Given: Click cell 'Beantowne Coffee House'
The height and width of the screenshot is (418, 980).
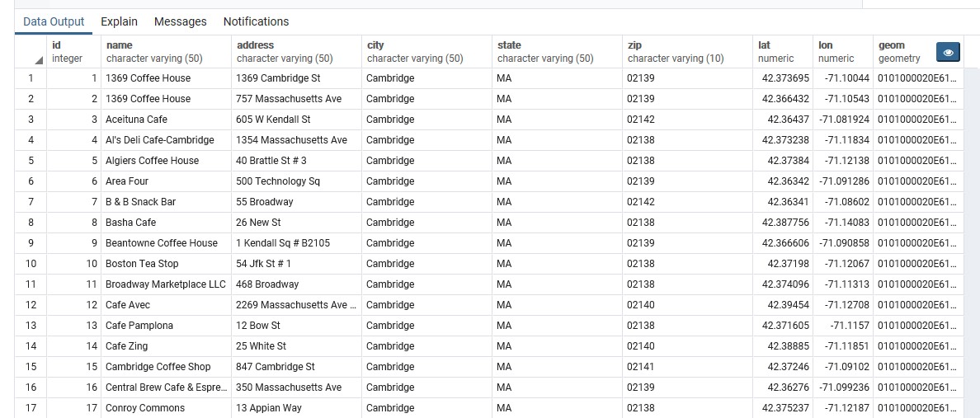Looking at the screenshot, I should pos(166,243).
